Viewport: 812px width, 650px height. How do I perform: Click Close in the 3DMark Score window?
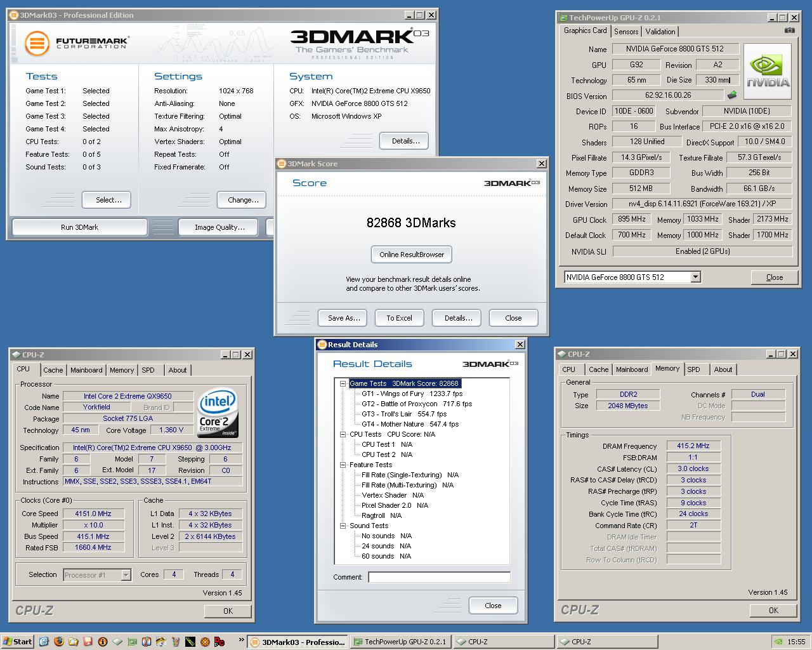click(x=514, y=318)
